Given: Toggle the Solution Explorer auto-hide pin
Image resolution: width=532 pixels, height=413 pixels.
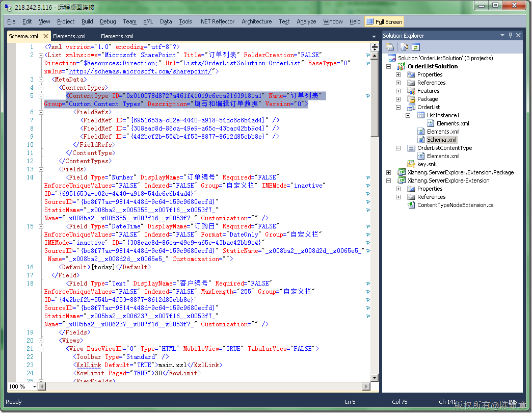Looking at the screenshot, I should [510, 35].
